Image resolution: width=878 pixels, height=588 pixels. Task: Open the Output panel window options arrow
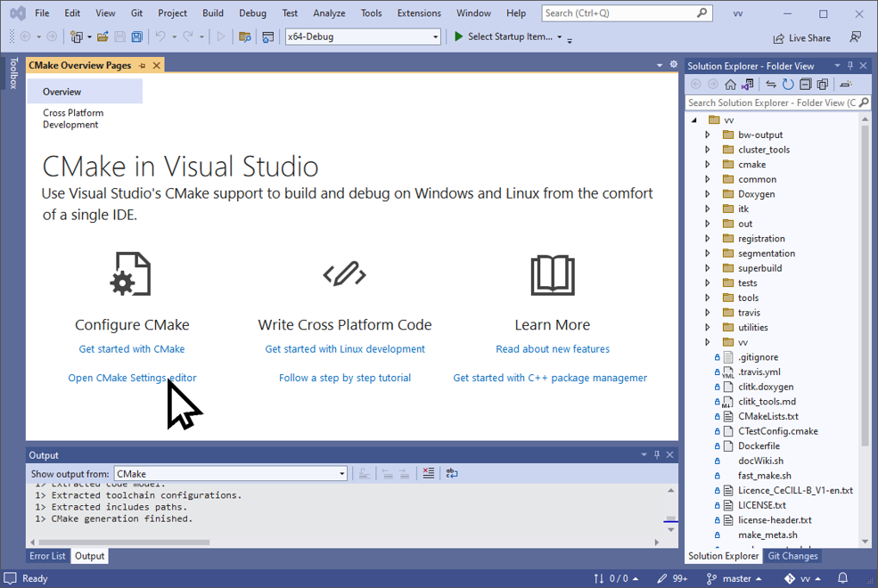[x=644, y=454]
